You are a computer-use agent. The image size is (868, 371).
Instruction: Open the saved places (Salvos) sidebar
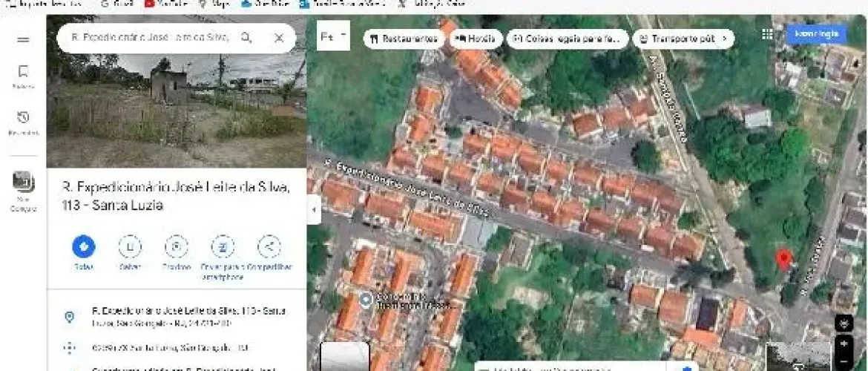pyautogui.click(x=23, y=75)
